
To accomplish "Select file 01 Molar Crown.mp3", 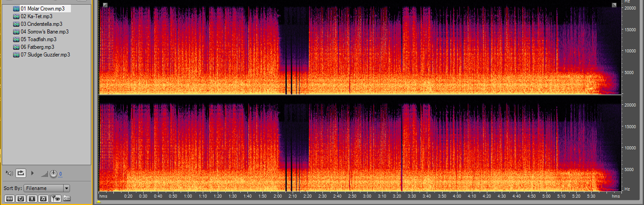I will click(42, 9).
